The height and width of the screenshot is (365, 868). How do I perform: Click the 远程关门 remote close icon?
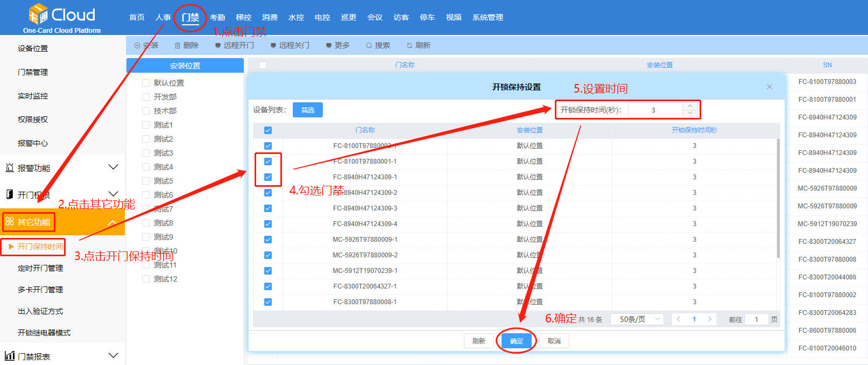273,46
